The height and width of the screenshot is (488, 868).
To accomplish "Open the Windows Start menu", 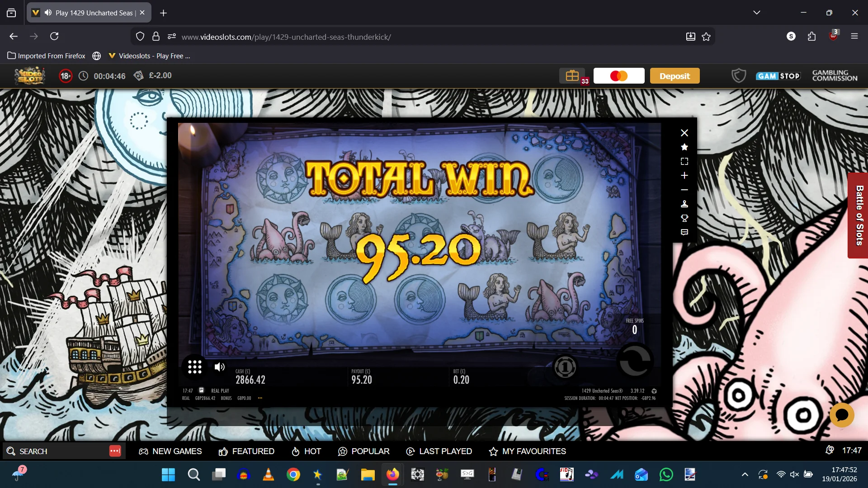I will 168,474.
